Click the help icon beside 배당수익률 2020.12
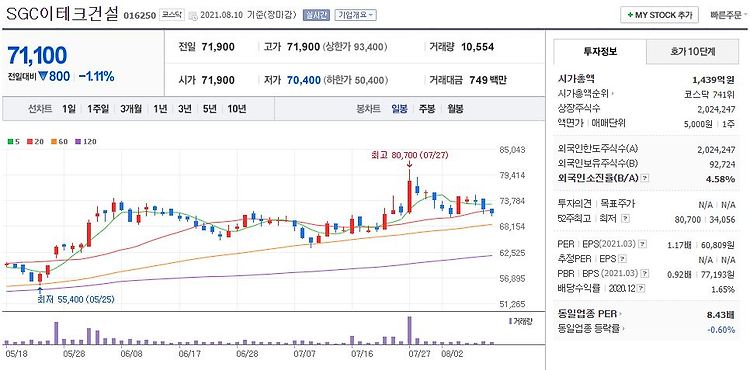This screenshot has width=750, height=370. coord(641,288)
